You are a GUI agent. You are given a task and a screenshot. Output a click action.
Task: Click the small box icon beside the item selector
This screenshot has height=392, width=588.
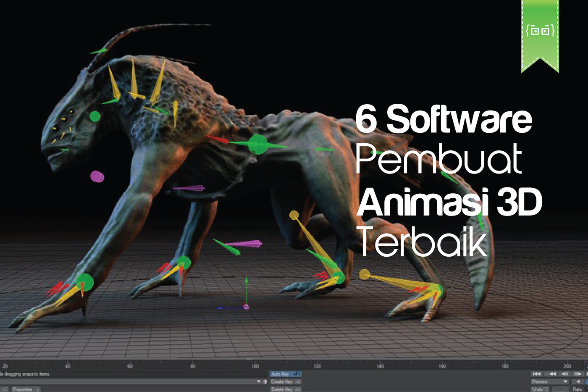point(265,381)
